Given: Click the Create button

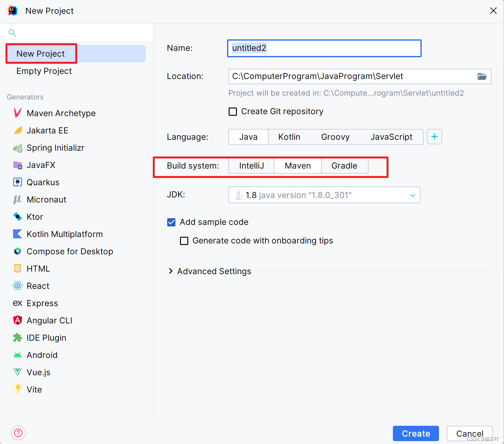Looking at the screenshot, I should pyautogui.click(x=416, y=433).
